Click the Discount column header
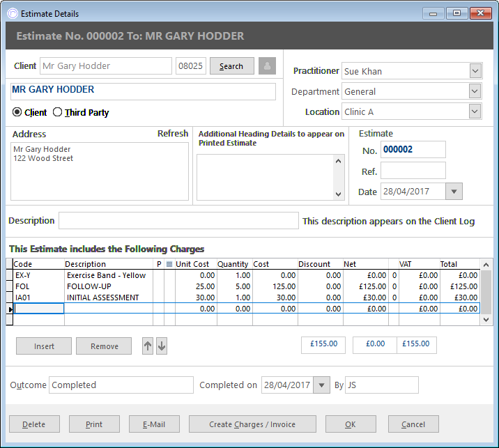 320,264
